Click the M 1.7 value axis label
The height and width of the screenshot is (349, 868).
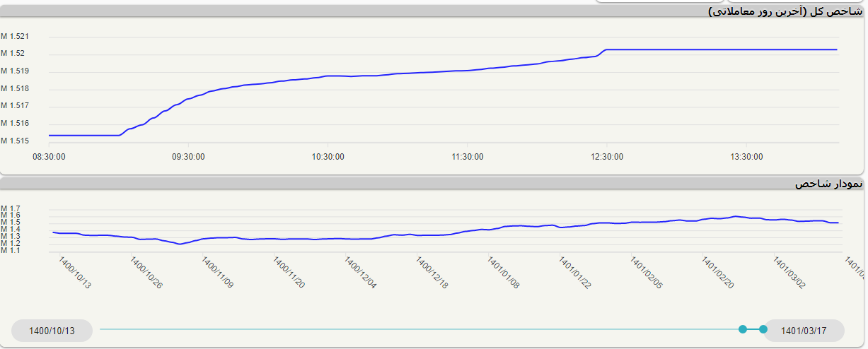click(11, 208)
